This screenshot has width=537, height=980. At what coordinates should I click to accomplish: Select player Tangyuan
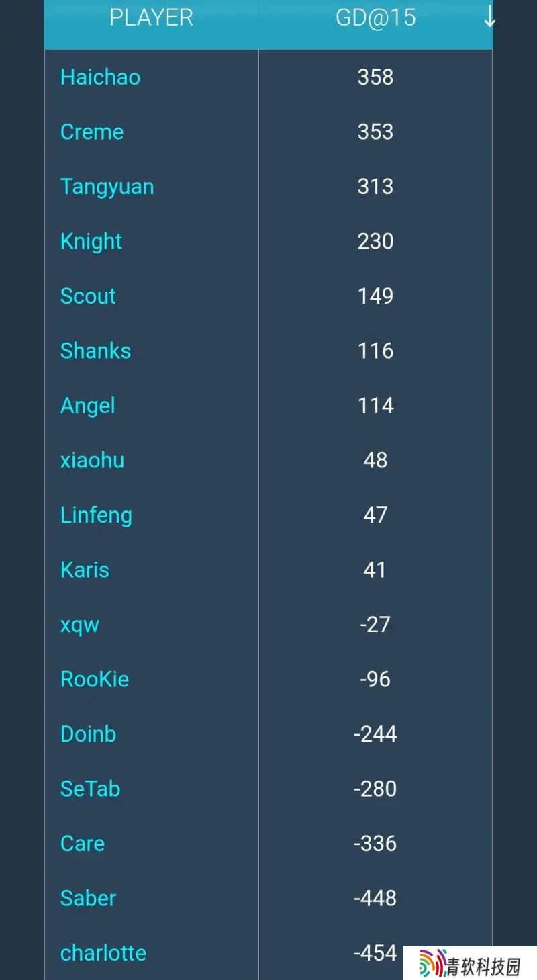107,187
